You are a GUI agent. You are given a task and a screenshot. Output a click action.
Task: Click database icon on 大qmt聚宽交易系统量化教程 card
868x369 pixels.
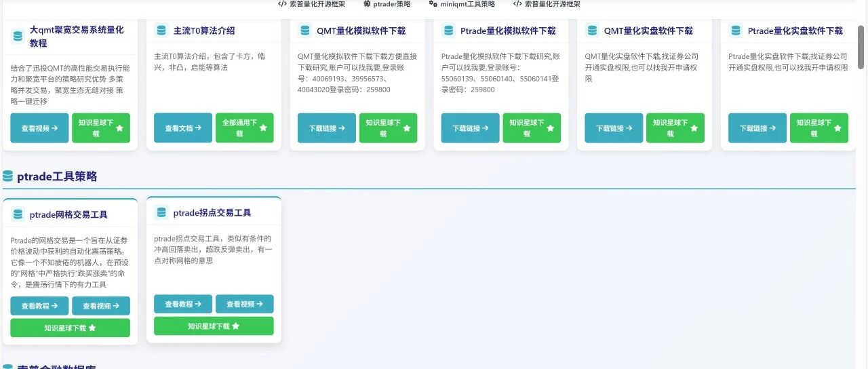[18, 36]
